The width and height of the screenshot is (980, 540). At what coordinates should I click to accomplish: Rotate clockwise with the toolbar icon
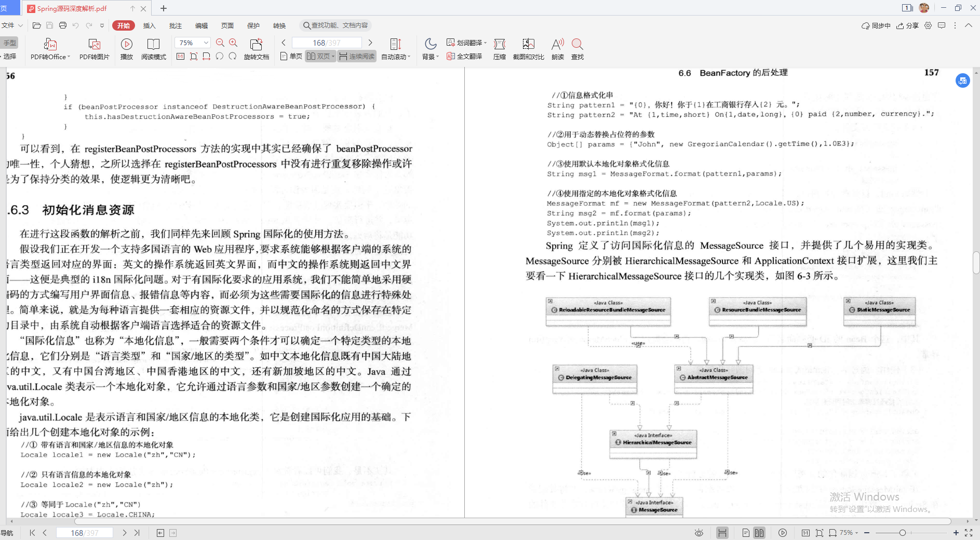tap(233, 56)
